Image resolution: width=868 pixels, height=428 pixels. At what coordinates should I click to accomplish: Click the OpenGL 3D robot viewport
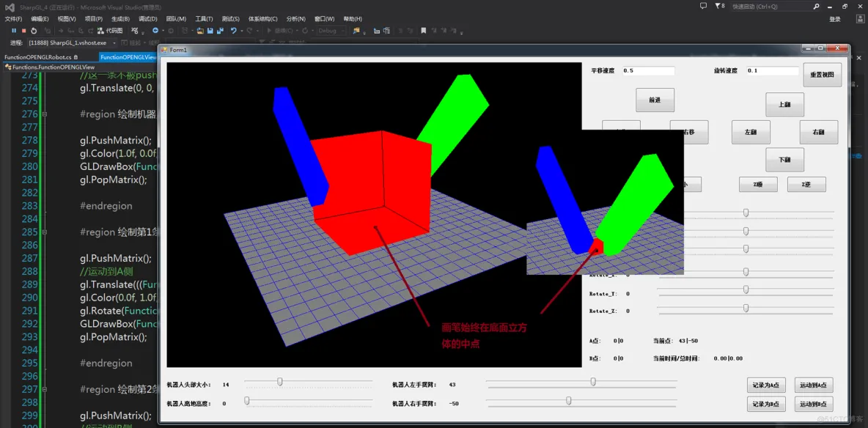(x=374, y=215)
